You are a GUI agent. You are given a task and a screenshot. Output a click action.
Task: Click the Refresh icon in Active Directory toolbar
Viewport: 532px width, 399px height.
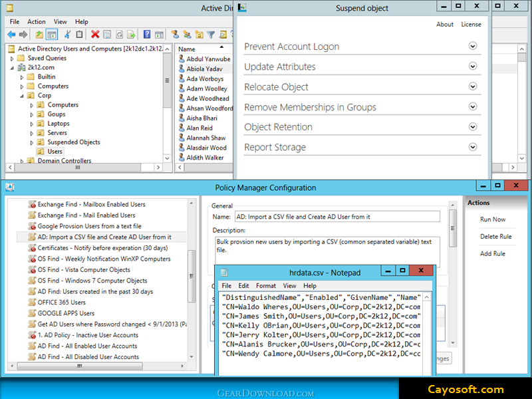(120, 35)
